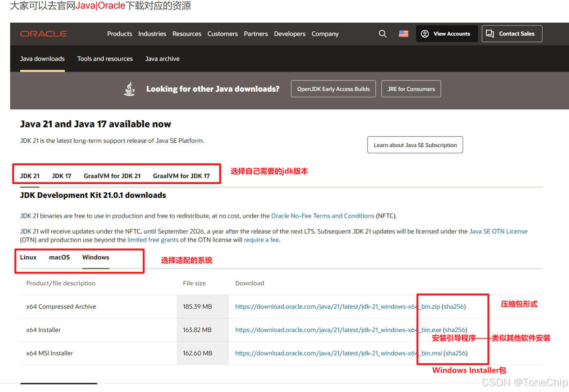The height and width of the screenshot is (392, 569).
Task: Click Download column header
Action: [x=250, y=283]
